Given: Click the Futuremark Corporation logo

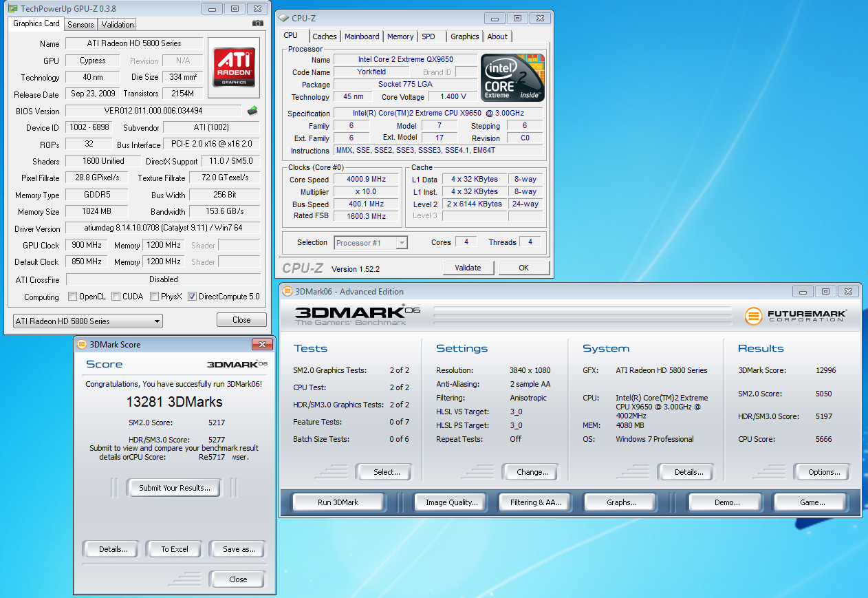Looking at the screenshot, I should tap(796, 316).
